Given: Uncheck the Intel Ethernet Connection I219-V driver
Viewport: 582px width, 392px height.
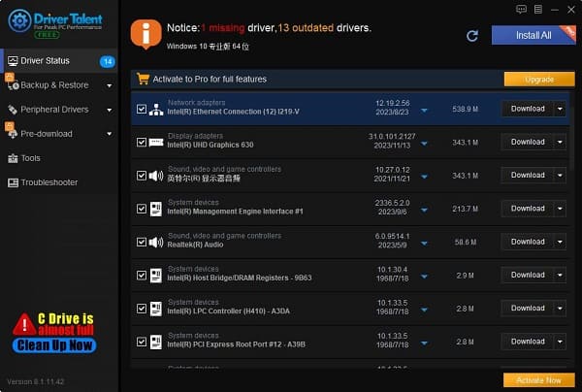Looking at the screenshot, I should (x=142, y=109).
